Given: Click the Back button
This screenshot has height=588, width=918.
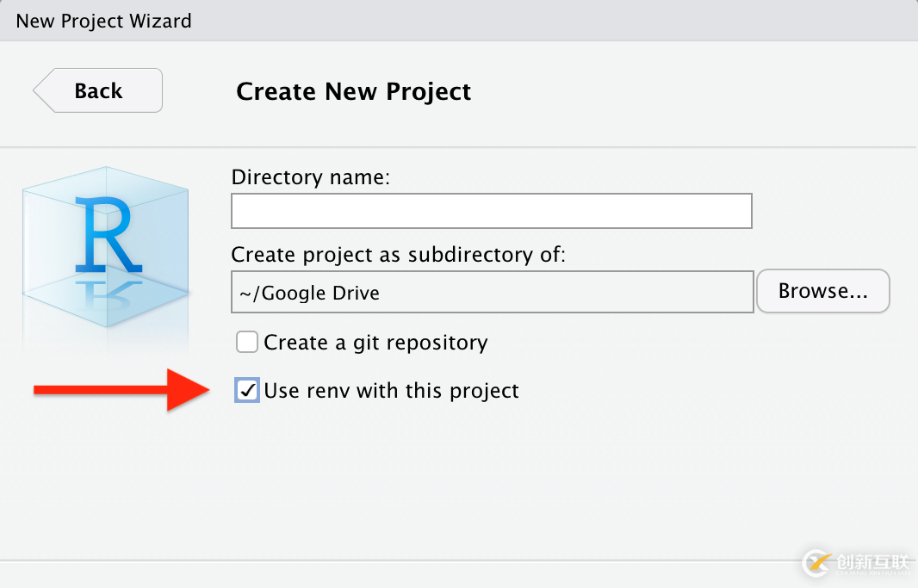Looking at the screenshot, I should tap(98, 90).
